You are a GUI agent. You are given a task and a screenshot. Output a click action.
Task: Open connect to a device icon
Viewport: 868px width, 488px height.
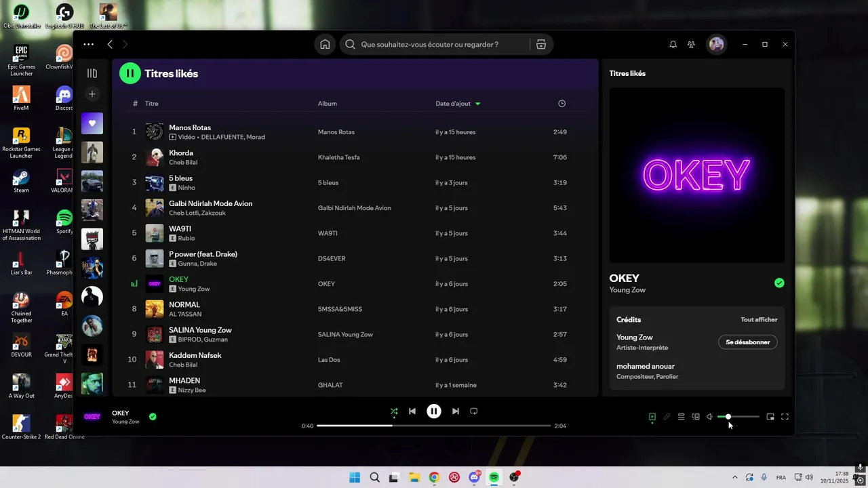click(x=696, y=417)
